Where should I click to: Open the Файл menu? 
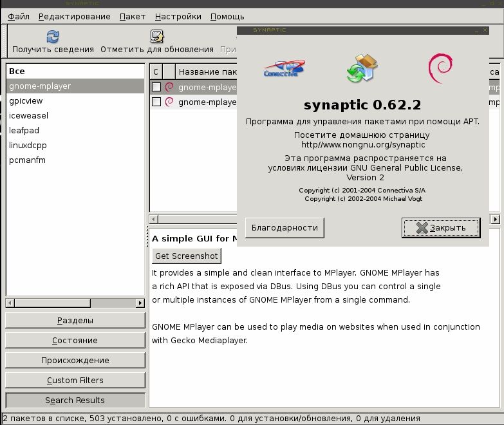19,16
